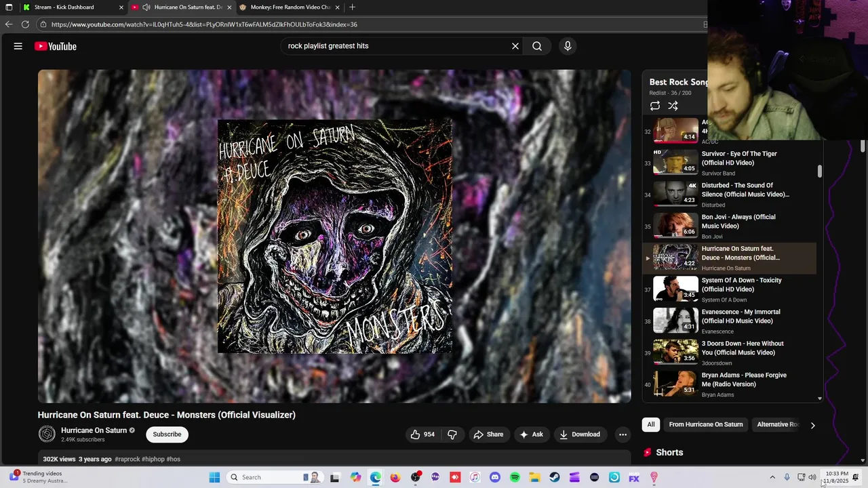Open Hurricane On Saturn channel name link
Viewport: 868px width, 488px height.
94,430
